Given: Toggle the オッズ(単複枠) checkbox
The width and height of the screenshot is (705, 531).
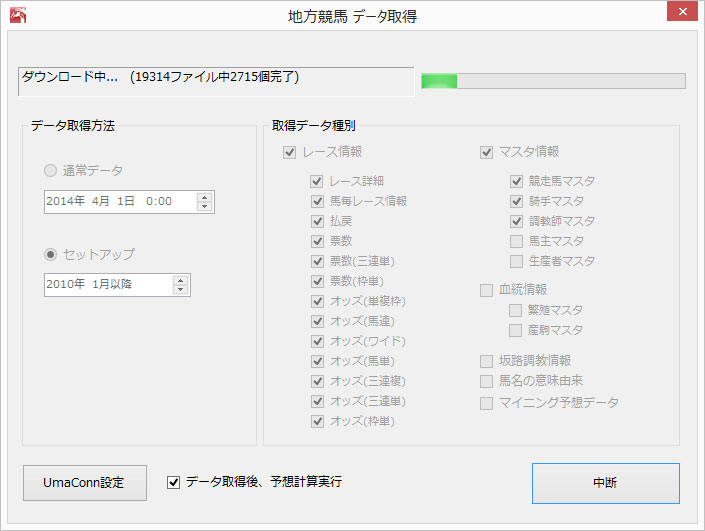Looking at the screenshot, I should (x=317, y=301).
